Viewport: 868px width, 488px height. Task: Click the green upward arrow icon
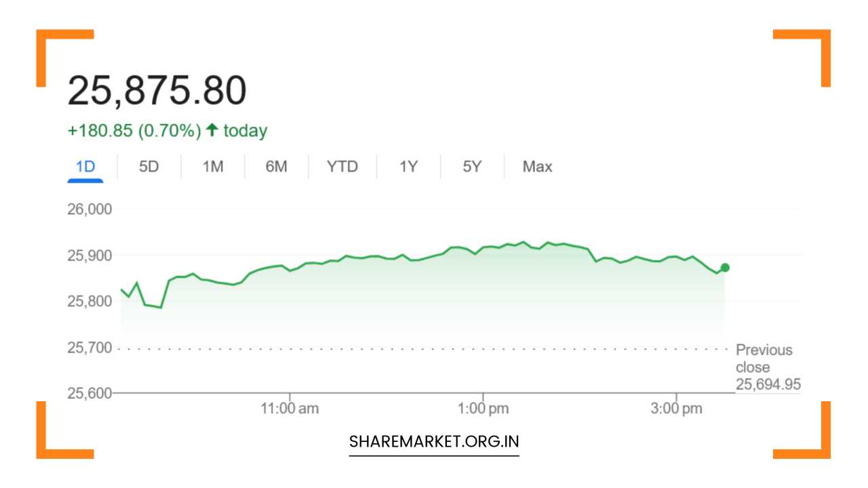click(212, 129)
